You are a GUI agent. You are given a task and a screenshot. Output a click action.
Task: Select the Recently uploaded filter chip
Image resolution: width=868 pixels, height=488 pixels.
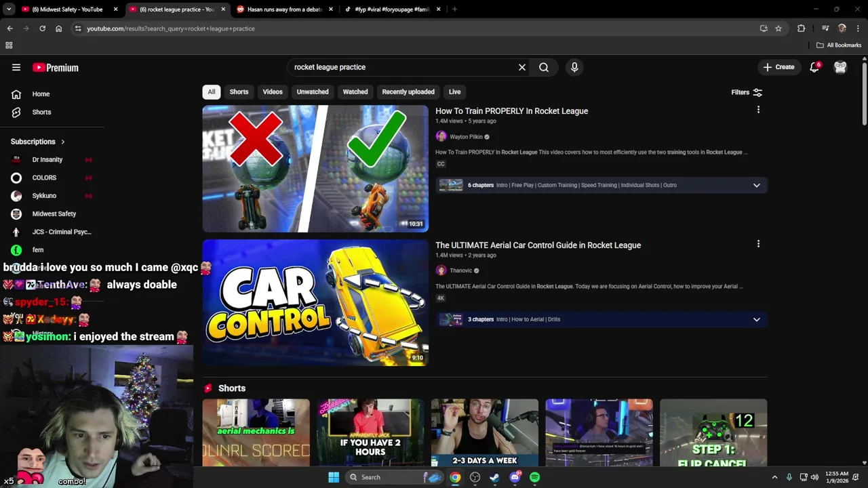(408, 92)
